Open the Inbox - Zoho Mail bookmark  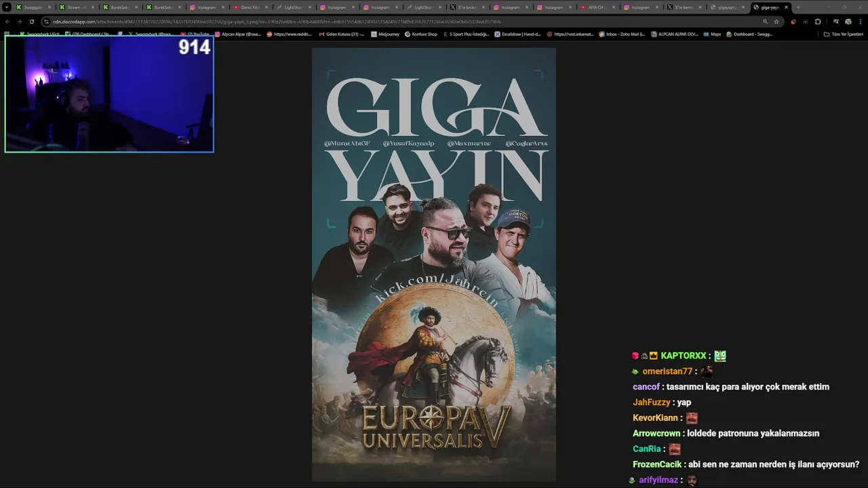[x=622, y=34]
